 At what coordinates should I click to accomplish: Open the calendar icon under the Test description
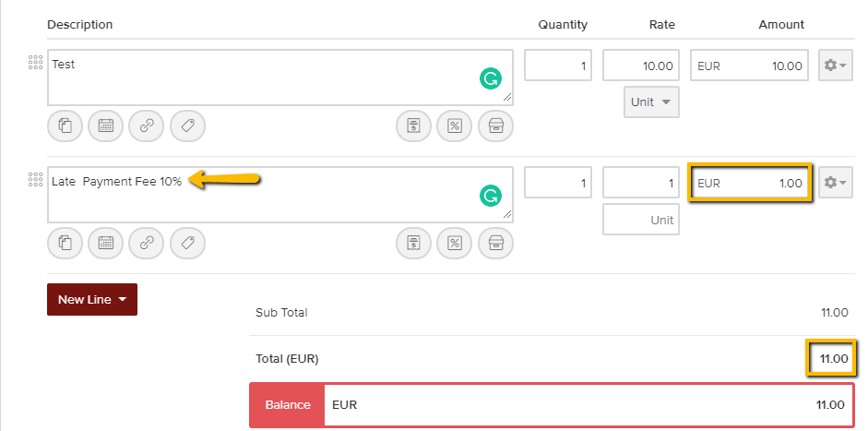[x=106, y=126]
